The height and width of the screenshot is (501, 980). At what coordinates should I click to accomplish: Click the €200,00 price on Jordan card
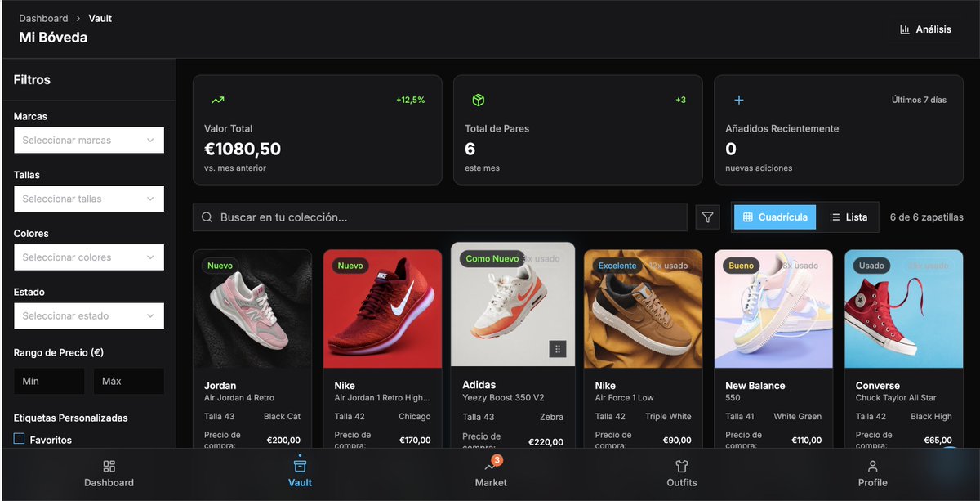coord(283,441)
